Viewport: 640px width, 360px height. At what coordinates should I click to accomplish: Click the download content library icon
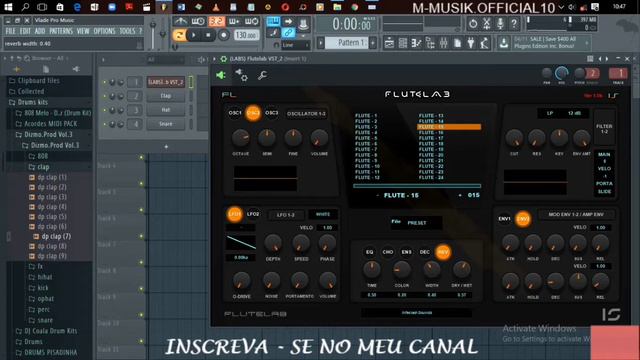point(504,43)
